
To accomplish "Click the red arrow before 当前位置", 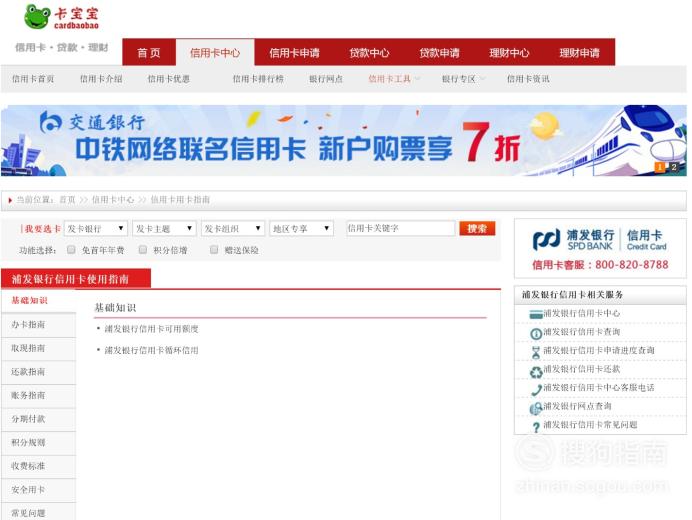I will [x=10, y=200].
